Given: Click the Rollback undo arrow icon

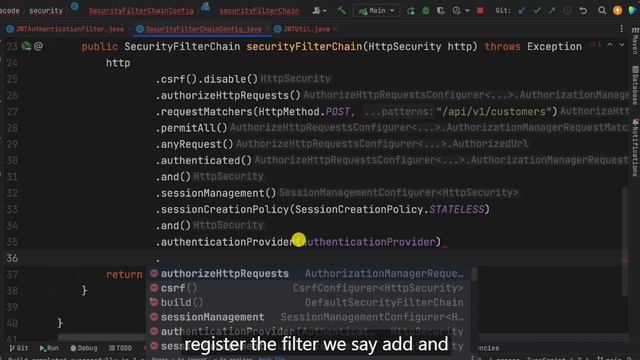Looking at the screenshot, I should [583, 11].
